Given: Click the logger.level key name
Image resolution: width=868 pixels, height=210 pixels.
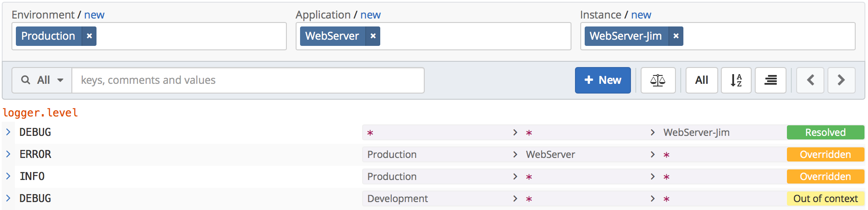Looking at the screenshot, I should click(x=40, y=113).
